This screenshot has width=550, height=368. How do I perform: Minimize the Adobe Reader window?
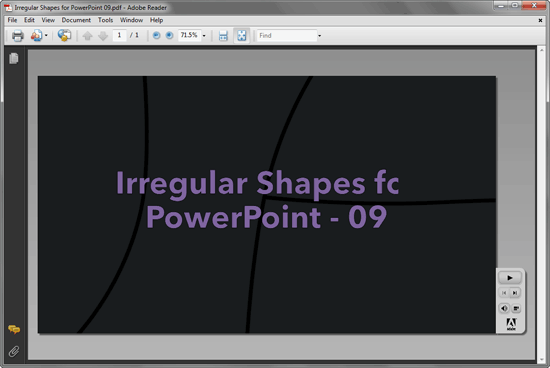501,5
